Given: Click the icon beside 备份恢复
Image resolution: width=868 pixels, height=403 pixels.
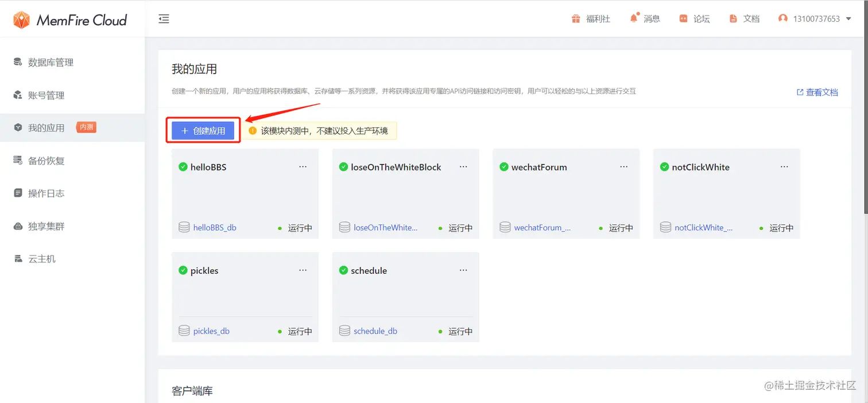Looking at the screenshot, I should click(x=18, y=160).
